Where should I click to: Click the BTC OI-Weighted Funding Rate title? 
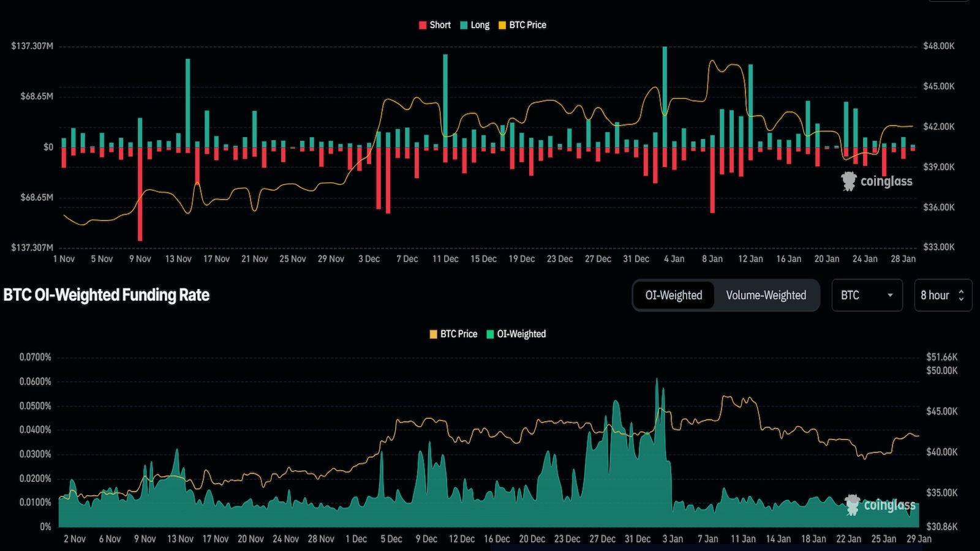point(105,294)
